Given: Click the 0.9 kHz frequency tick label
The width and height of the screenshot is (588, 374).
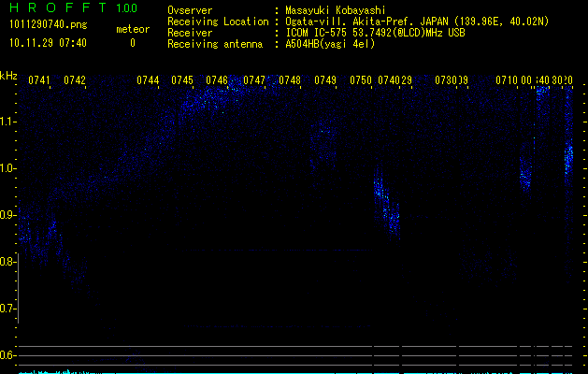Looking at the screenshot, I should 7,215.
